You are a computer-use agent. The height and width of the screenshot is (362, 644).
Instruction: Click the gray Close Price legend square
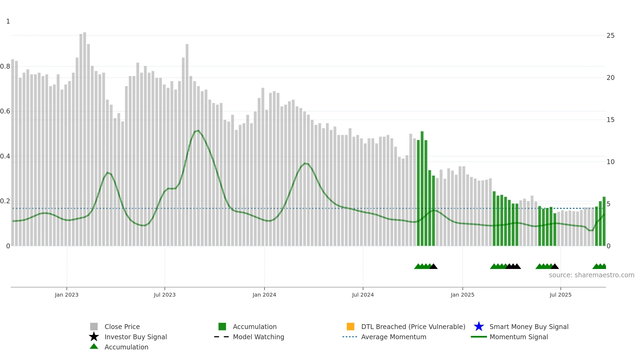click(x=94, y=327)
